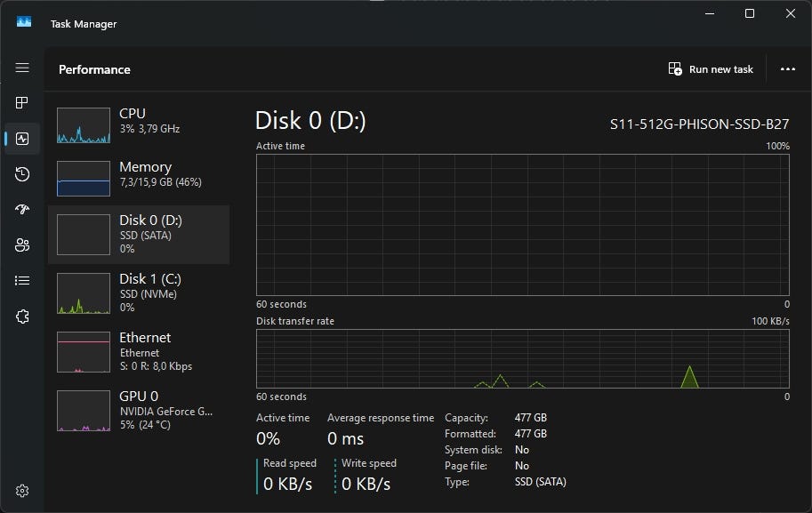This screenshot has width=812, height=513.
Task: Click the Disk transfer rate graph
Action: (522, 359)
